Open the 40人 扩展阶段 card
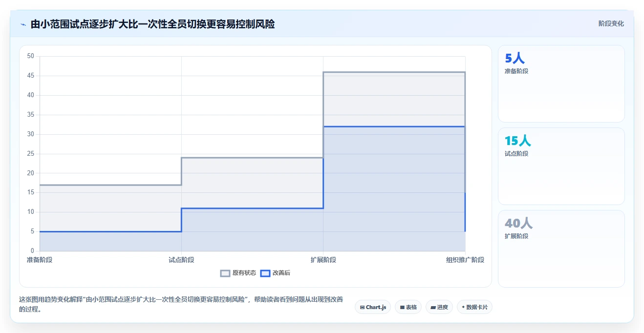The image size is (644, 333). pos(561,249)
